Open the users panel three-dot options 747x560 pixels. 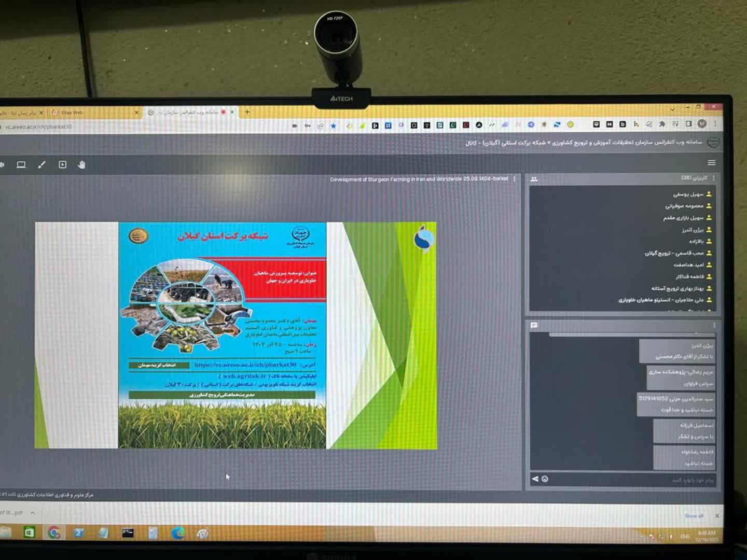[x=714, y=178]
